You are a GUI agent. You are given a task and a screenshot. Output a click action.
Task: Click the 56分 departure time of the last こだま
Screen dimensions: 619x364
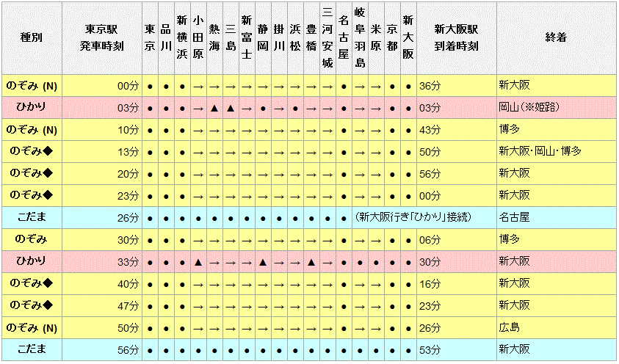pyautogui.click(x=102, y=350)
